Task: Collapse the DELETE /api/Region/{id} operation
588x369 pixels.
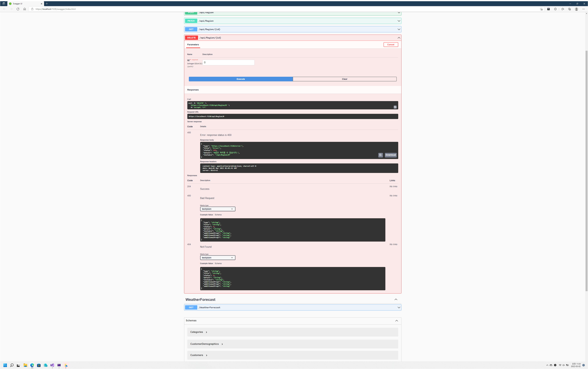Action: point(399,38)
